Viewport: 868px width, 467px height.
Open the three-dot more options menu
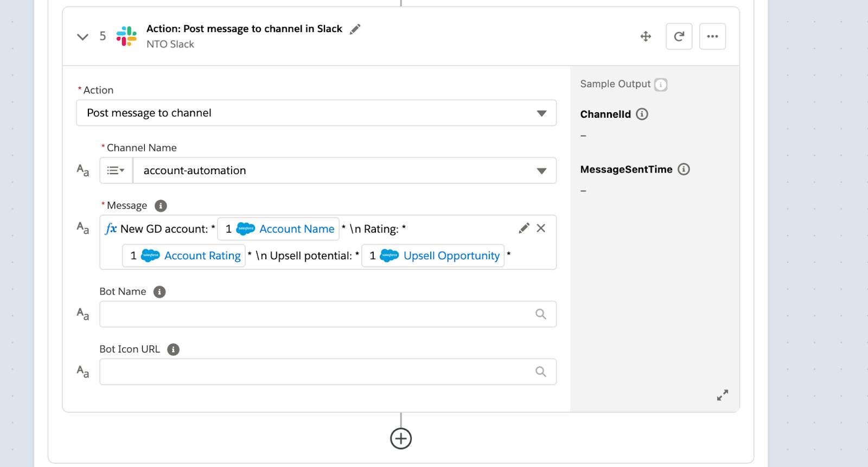712,36
